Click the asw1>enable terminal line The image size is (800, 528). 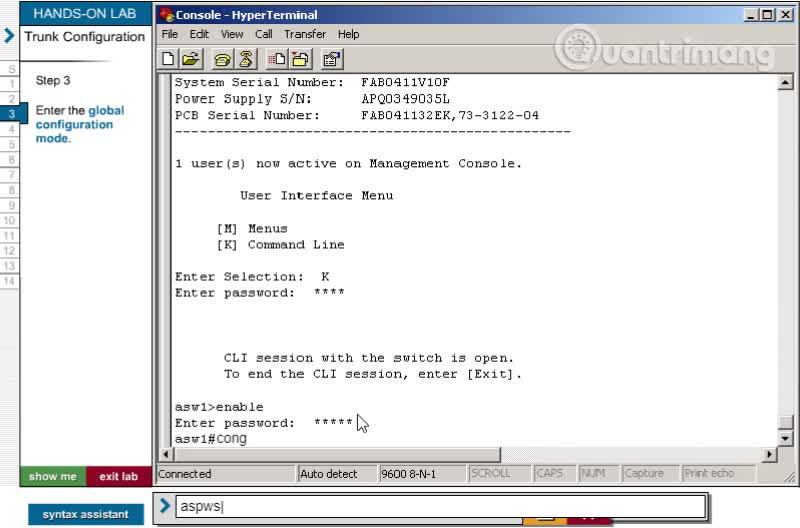[219, 407]
